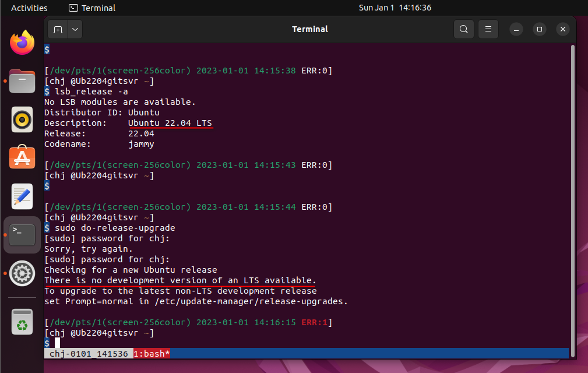
Task: Open the Trash from the dock
Action: (x=22, y=321)
